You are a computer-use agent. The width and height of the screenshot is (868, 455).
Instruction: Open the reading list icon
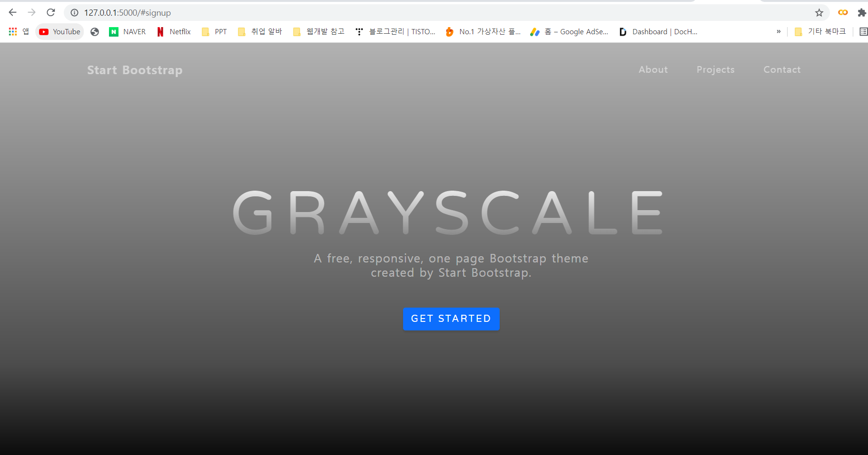pos(863,31)
